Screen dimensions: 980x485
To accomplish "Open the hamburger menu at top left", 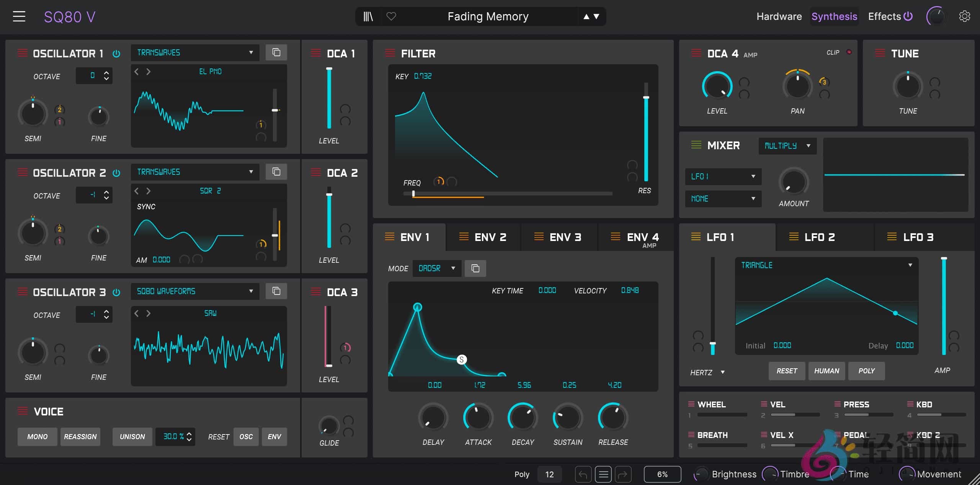I will click(x=19, y=16).
